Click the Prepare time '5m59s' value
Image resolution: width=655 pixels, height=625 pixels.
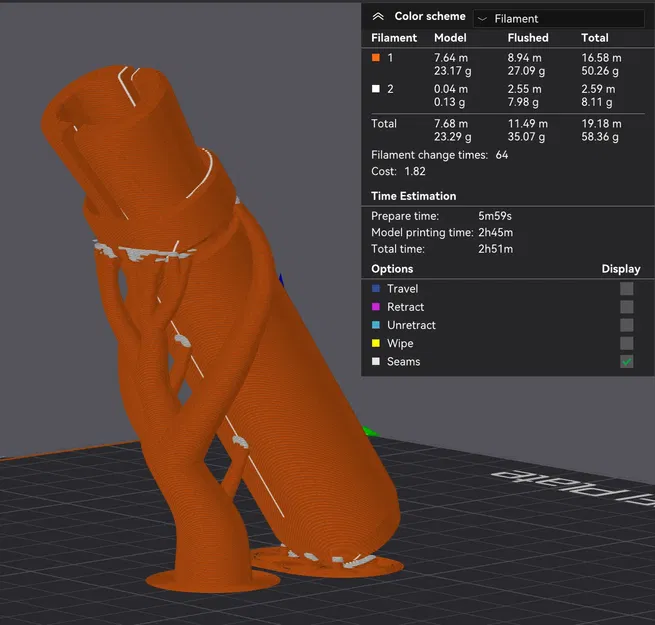coord(495,216)
